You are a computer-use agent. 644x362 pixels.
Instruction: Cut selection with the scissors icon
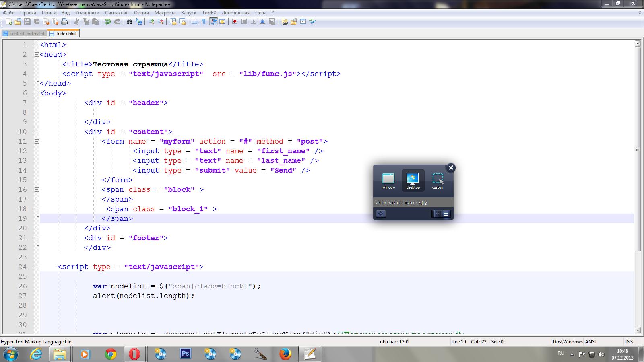(x=76, y=21)
